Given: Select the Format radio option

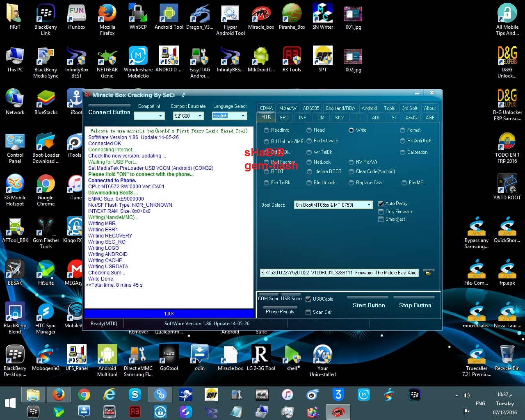Looking at the screenshot, I should click(410, 130).
